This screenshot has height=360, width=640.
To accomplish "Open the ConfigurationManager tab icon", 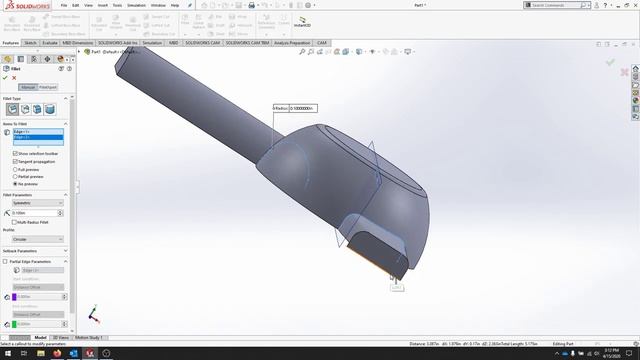I will tap(34, 59).
